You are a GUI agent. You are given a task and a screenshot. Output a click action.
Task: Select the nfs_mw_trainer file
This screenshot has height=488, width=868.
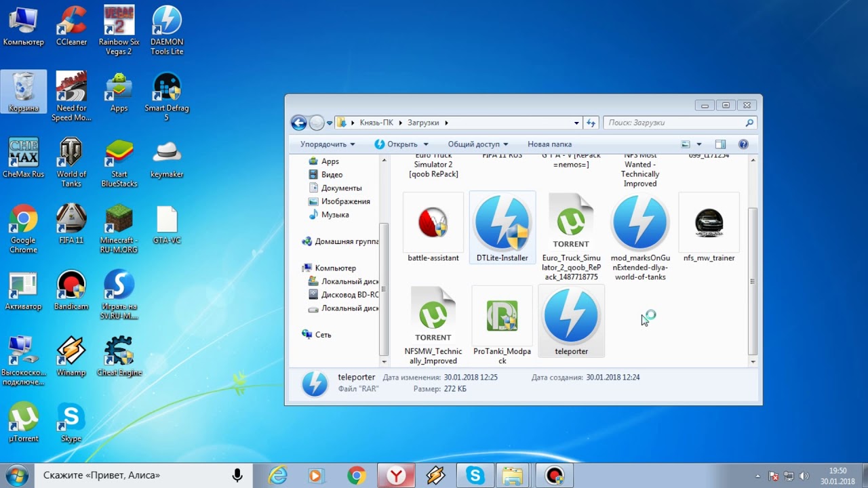click(x=709, y=228)
